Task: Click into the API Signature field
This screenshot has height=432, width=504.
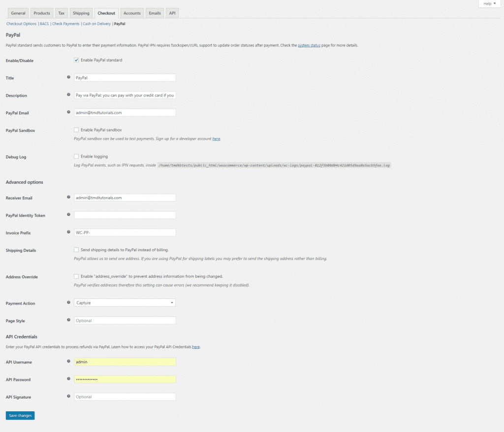Action: click(125, 397)
